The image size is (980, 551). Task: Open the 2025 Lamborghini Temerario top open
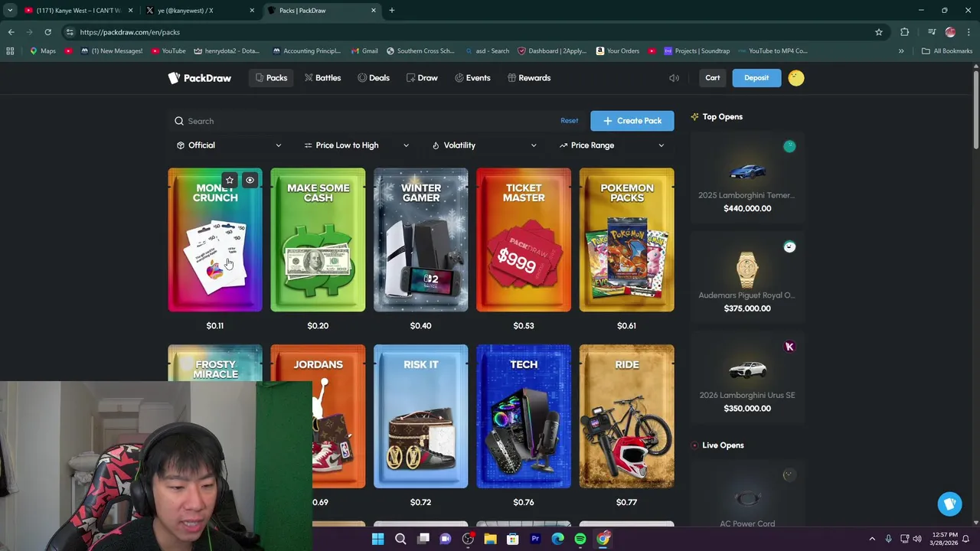pos(747,177)
